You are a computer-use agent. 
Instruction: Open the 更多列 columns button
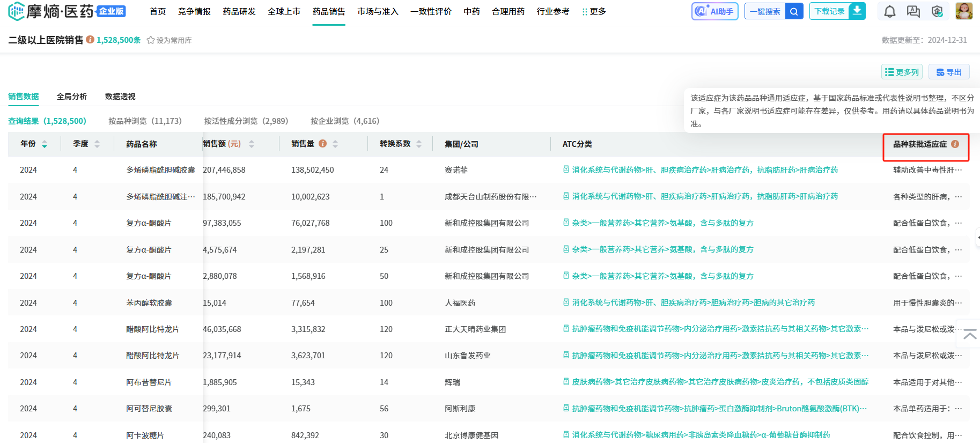(x=902, y=72)
